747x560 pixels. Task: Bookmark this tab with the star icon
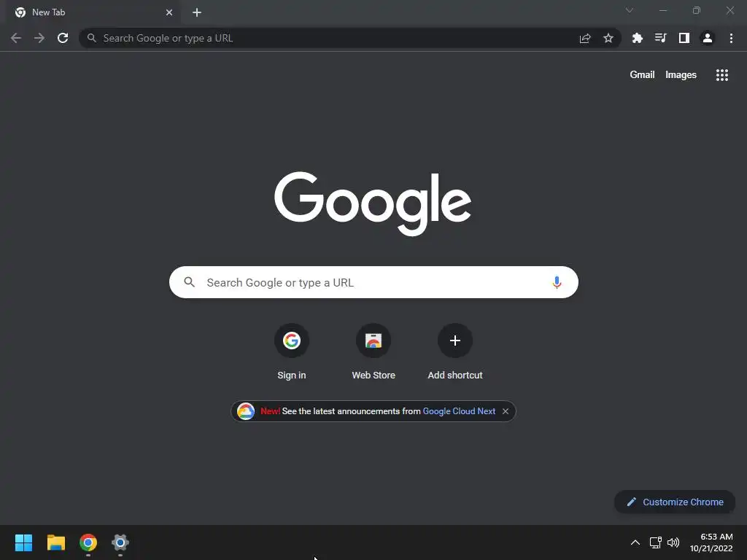[608, 38]
